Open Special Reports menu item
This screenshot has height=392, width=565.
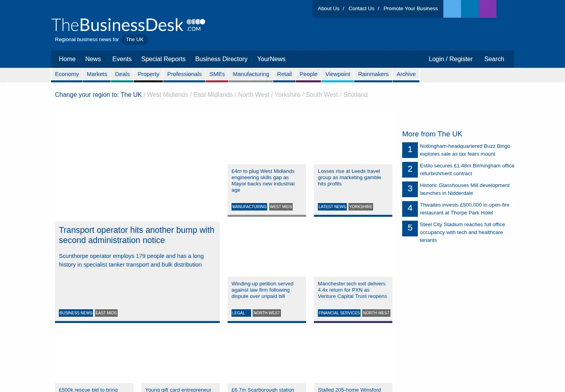coord(163,59)
